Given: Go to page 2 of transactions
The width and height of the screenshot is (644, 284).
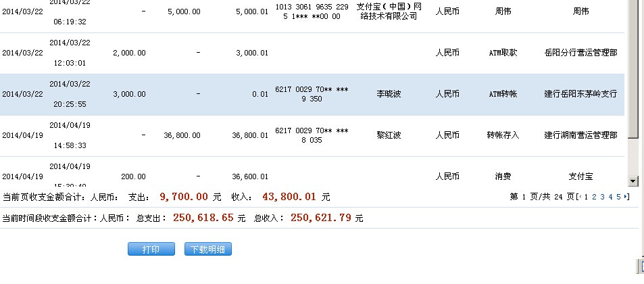Looking at the screenshot, I should coord(593,197).
